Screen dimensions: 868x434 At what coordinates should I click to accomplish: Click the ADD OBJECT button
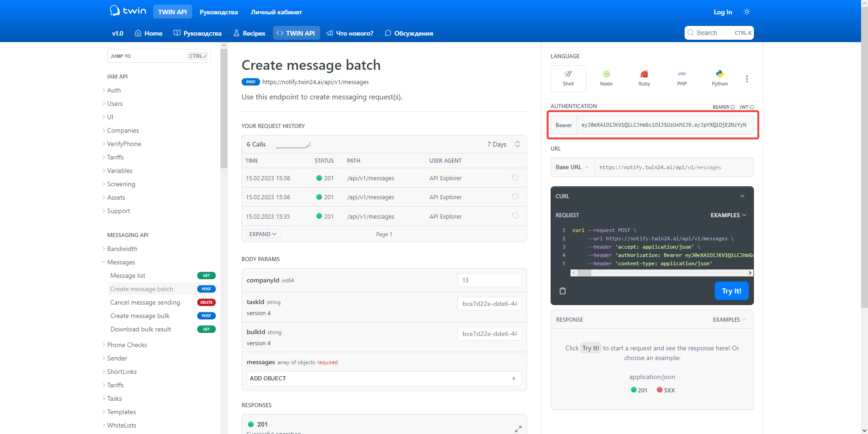(x=384, y=379)
